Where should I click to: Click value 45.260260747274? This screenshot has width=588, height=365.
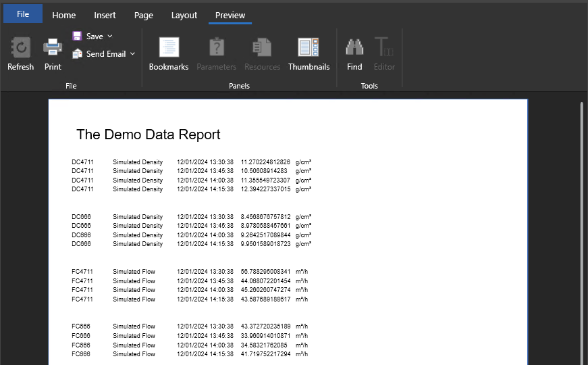click(265, 290)
